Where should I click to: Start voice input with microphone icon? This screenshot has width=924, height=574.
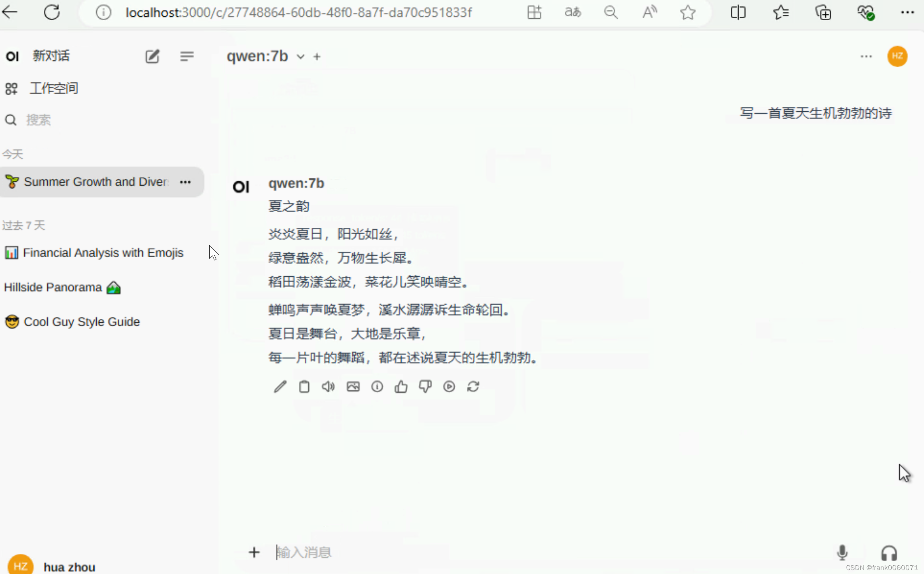pyautogui.click(x=842, y=553)
